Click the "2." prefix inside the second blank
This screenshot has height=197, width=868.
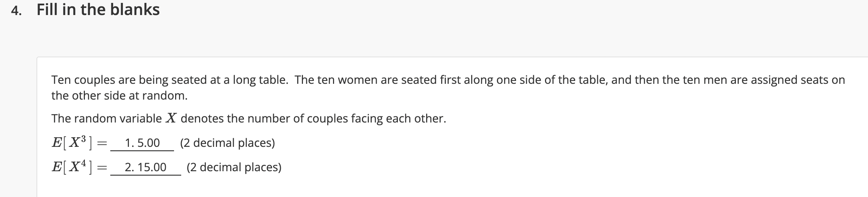[130, 167]
